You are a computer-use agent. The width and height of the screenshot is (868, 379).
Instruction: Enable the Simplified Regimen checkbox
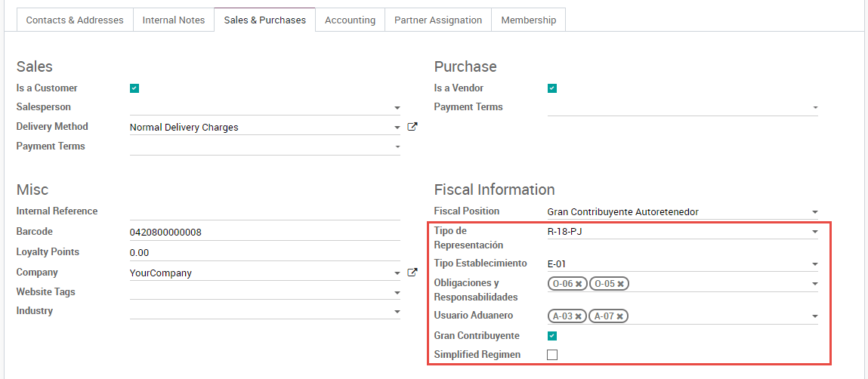coord(552,355)
